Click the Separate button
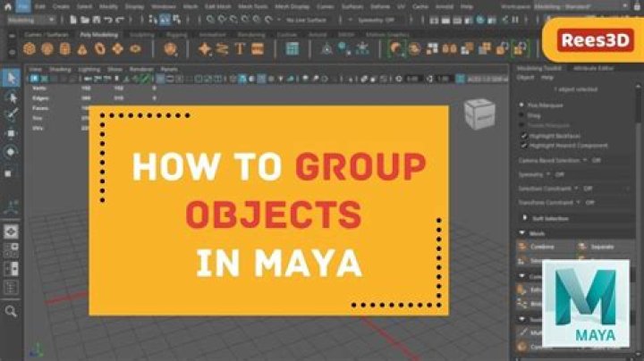Viewport: 644px width, 361px height. (x=602, y=247)
